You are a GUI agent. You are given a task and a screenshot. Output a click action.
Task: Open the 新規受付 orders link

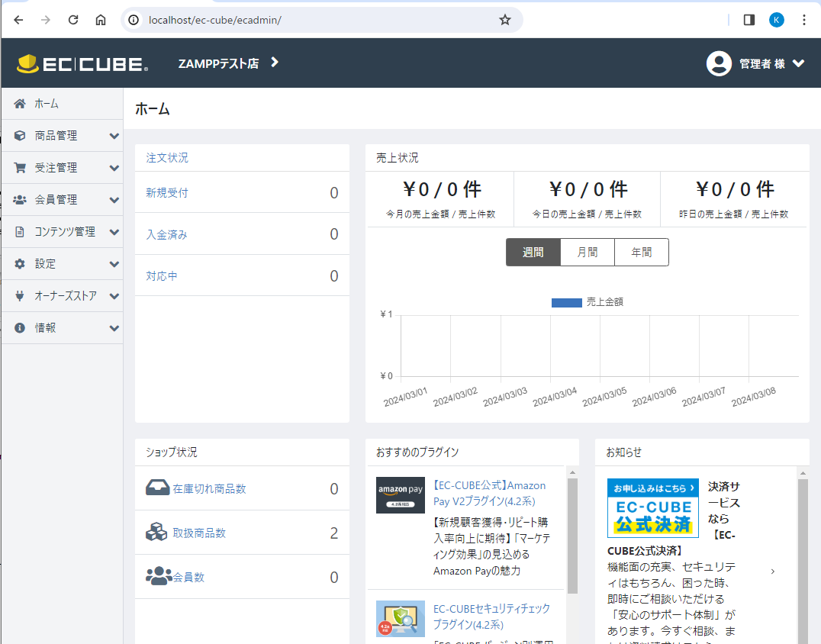[x=167, y=193]
